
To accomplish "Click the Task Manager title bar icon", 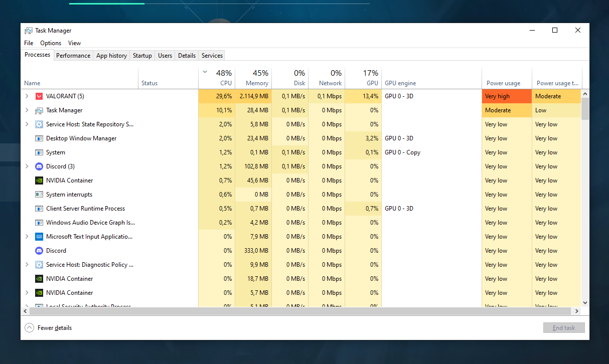I will [29, 31].
